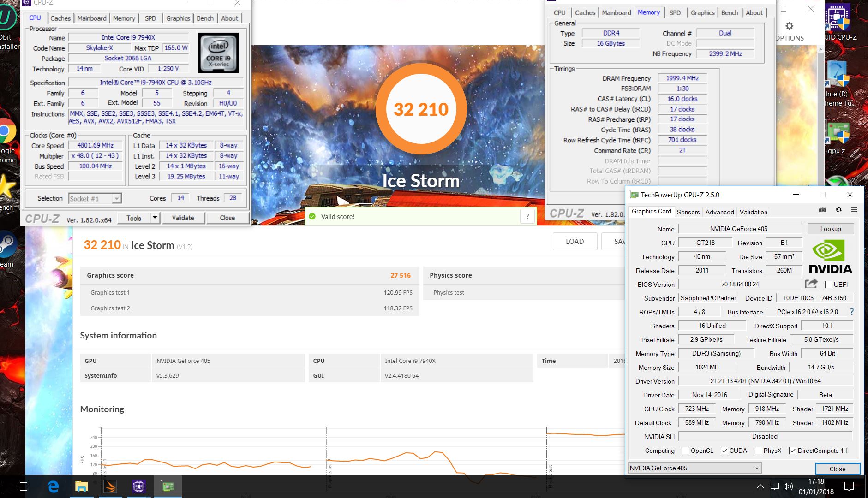Image resolution: width=868 pixels, height=498 pixels.
Task: Click the 32 210 score circle
Action: (x=421, y=109)
